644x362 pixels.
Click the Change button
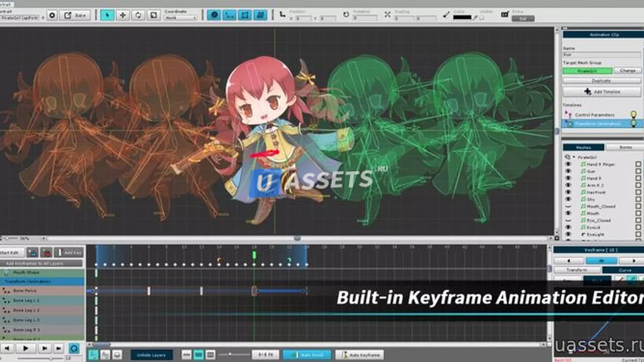pyautogui.click(x=627, y=71)
